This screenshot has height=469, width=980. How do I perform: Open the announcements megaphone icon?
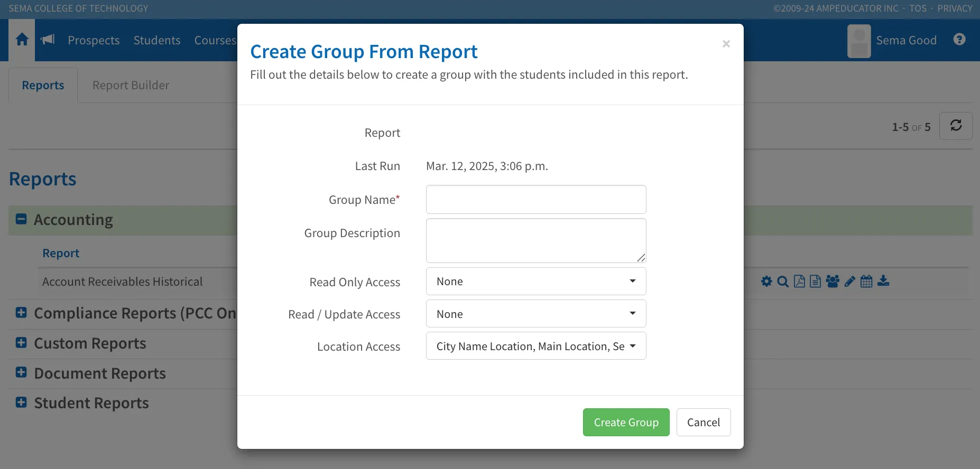(x=48, y=40)
